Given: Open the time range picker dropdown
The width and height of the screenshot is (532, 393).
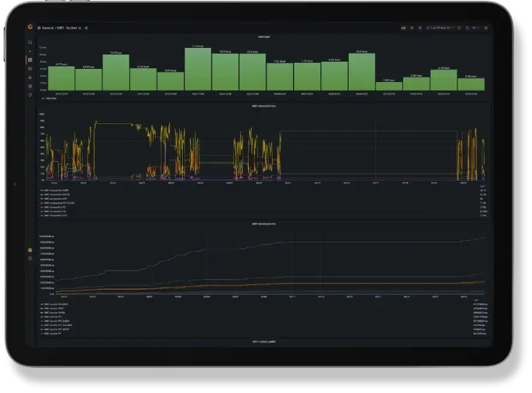Looking at the screenshot, I should tap(440, 28).
